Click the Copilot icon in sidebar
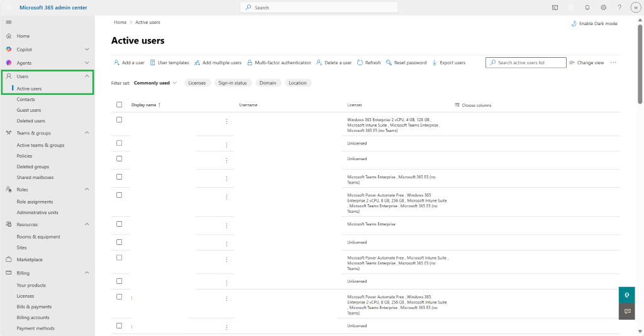This screenshot has width=644, height=336. [9, 49]
